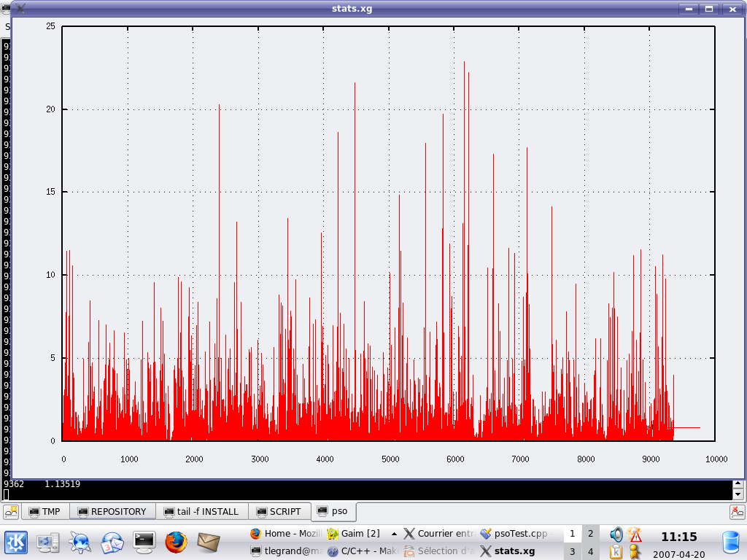Open Klipper clipboard tray icon

[x=616, y=552]
